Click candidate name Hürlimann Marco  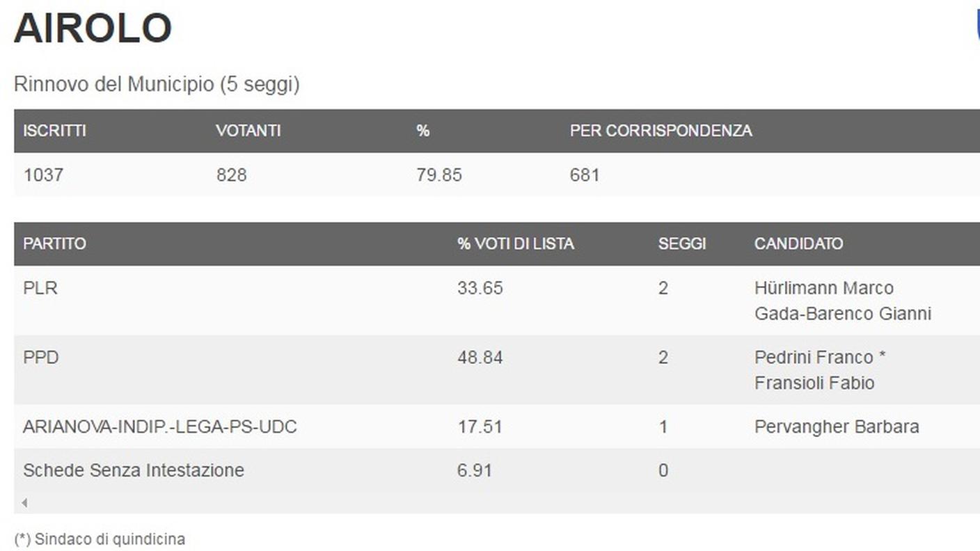823,288
